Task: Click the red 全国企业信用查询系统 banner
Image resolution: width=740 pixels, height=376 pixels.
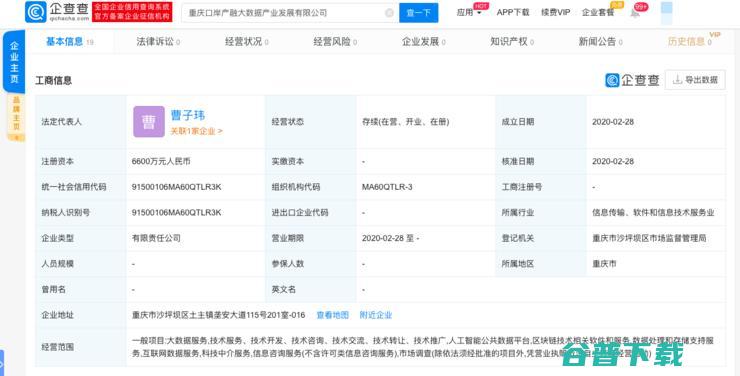Action: coord(132,12)
